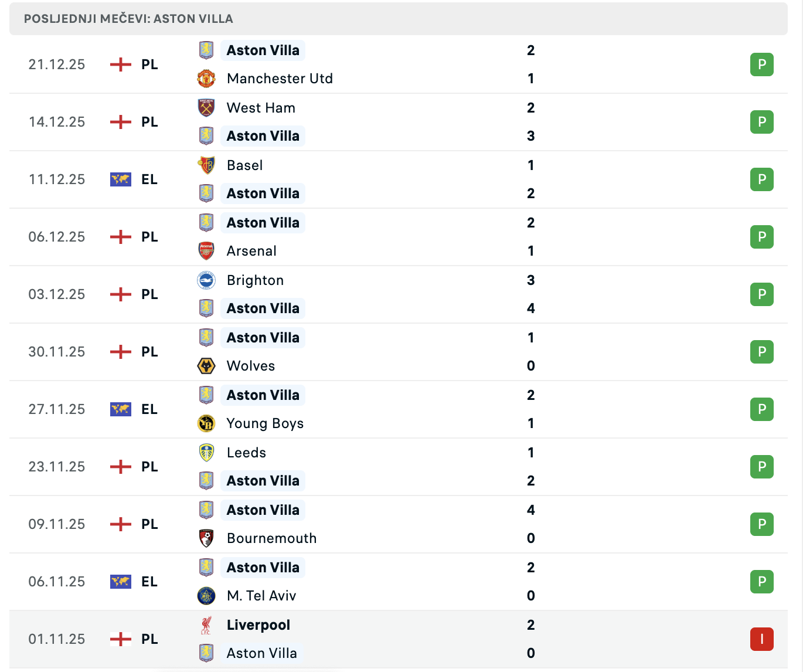The width and height of the screenshot is (803, 672).
Task: Click the green win badge for Bournemouth match
Action: 761,524
